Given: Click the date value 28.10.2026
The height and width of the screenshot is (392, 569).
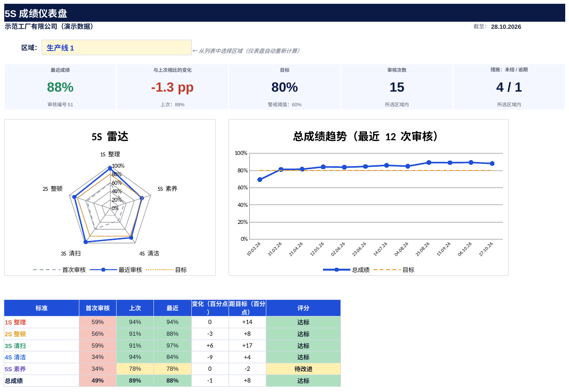Looking at the screenshot, I should (506, 27).
